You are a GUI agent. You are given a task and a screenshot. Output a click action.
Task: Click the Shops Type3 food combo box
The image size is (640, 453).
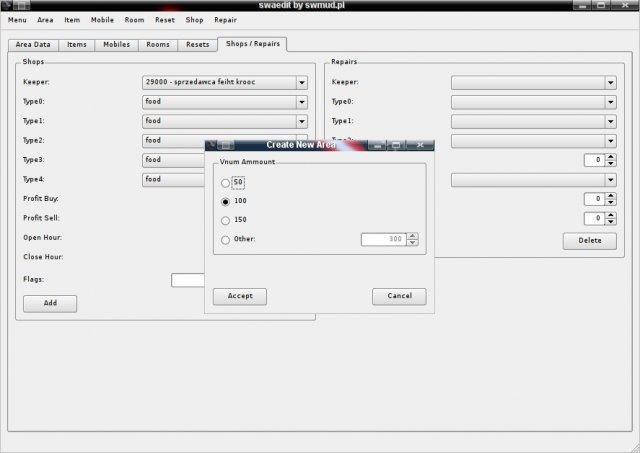(174, 160)
